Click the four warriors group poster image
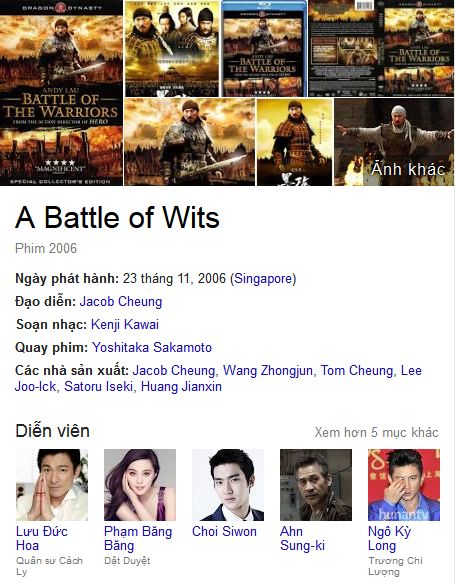Screen dimensions: 455x583 point(172,49)
